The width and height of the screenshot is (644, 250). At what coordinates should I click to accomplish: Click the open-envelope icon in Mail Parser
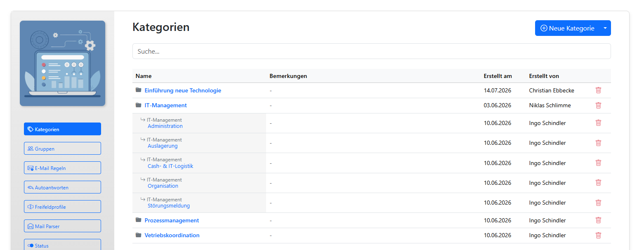30,226
